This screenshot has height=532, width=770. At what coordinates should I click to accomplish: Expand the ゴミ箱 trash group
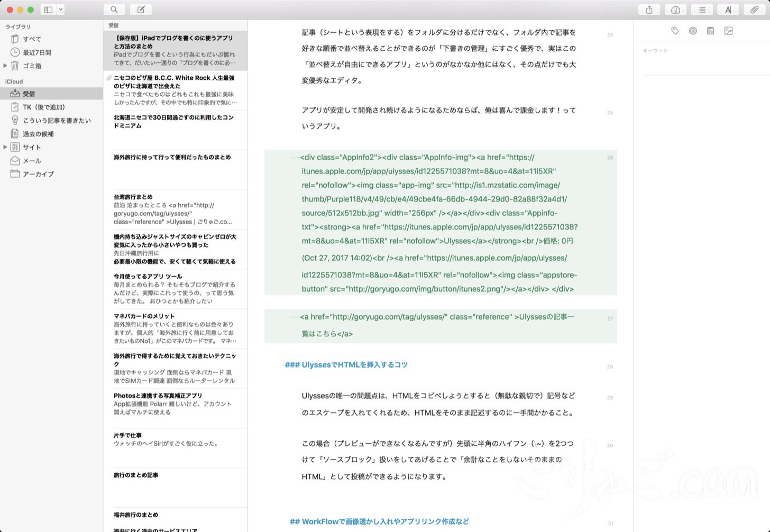5,66
